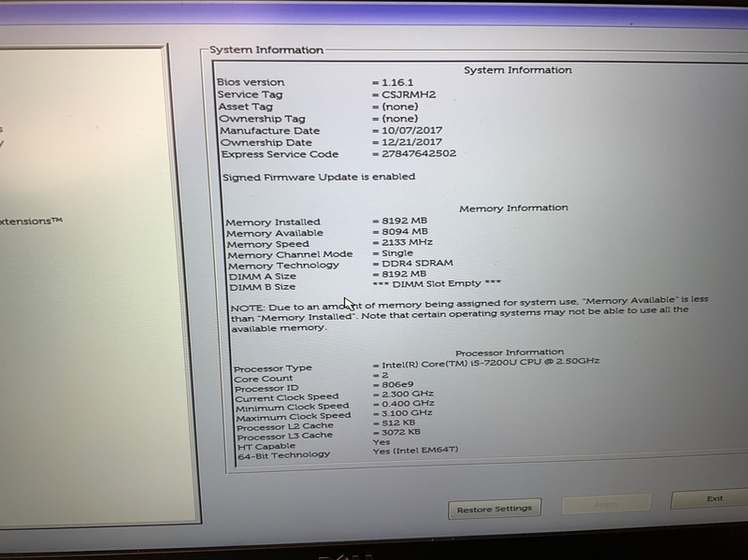
Task: Click the Core Count label
Action: tap(264, 379)
